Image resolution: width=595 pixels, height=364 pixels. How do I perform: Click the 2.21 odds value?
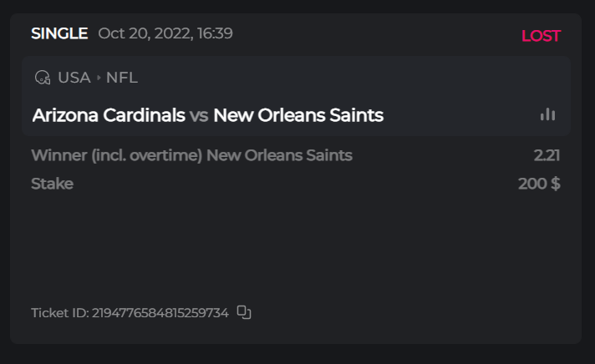pyautogui.click(x=547, y=155)
